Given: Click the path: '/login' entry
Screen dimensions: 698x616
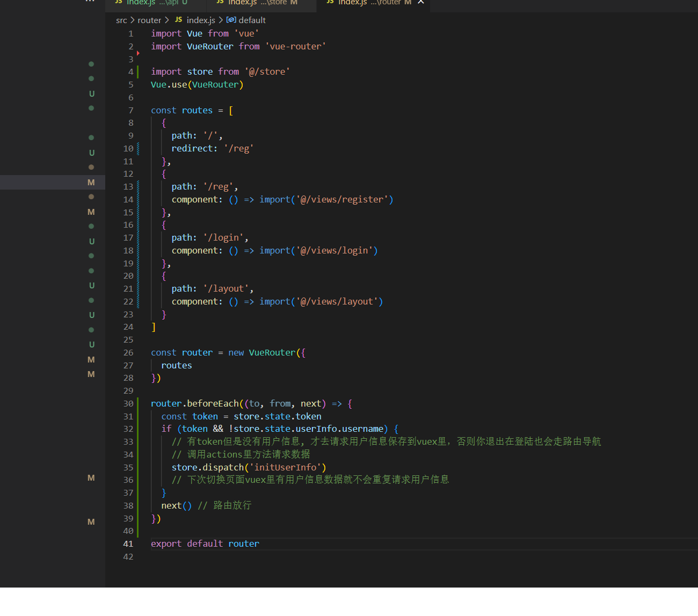Looking at the screenshot, I should [210, 238].
